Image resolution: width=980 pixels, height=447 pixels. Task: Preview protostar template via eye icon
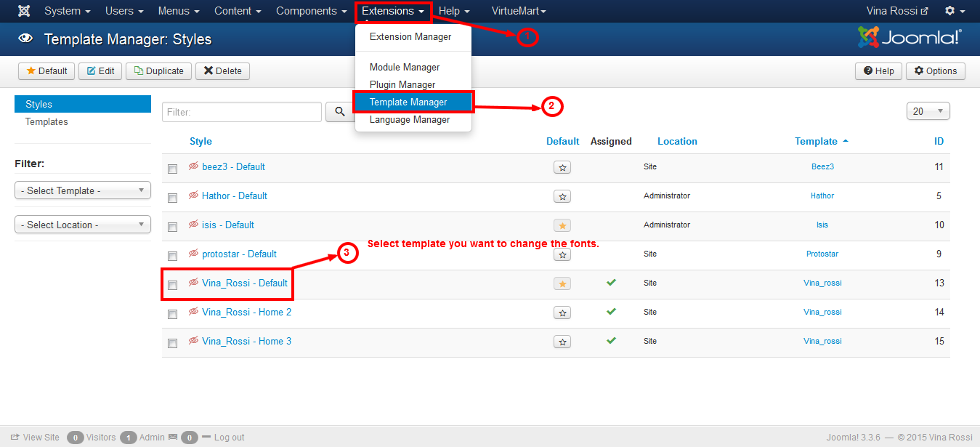[193, 254]
